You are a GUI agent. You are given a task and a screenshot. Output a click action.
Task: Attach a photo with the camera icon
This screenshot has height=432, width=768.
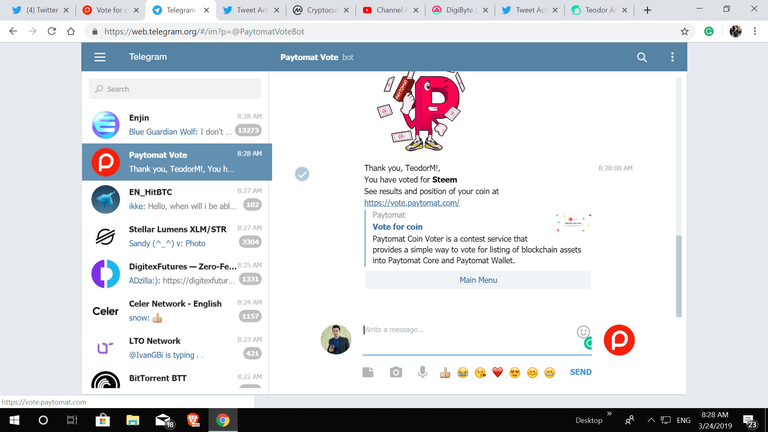click(396, 372)
